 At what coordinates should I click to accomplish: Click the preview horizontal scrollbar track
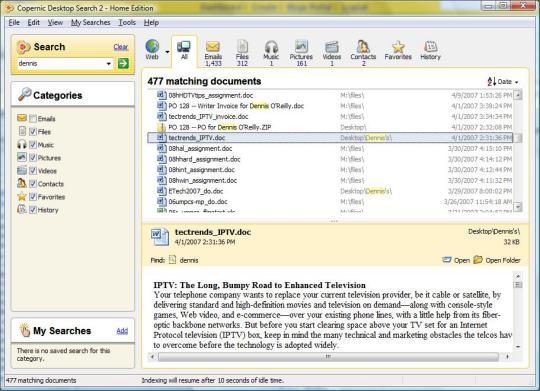click(328, 357)
